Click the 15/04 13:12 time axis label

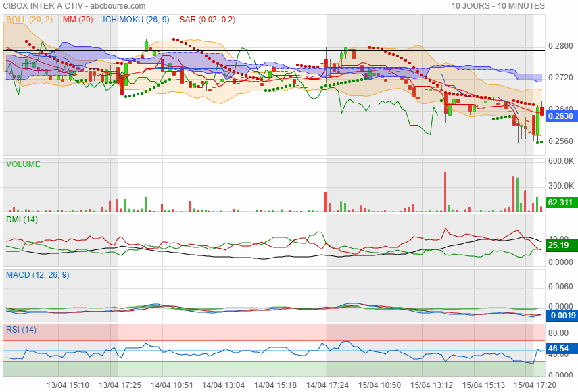[x=431, y=385]
